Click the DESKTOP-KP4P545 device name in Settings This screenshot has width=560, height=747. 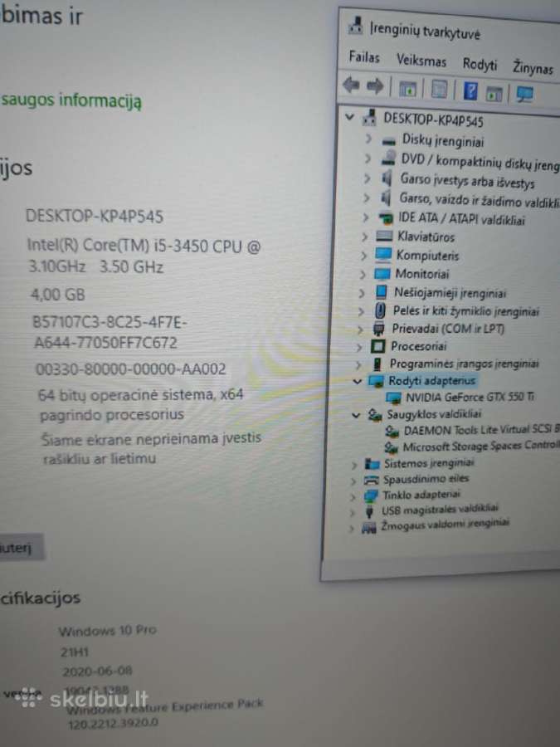click(95, 217)
